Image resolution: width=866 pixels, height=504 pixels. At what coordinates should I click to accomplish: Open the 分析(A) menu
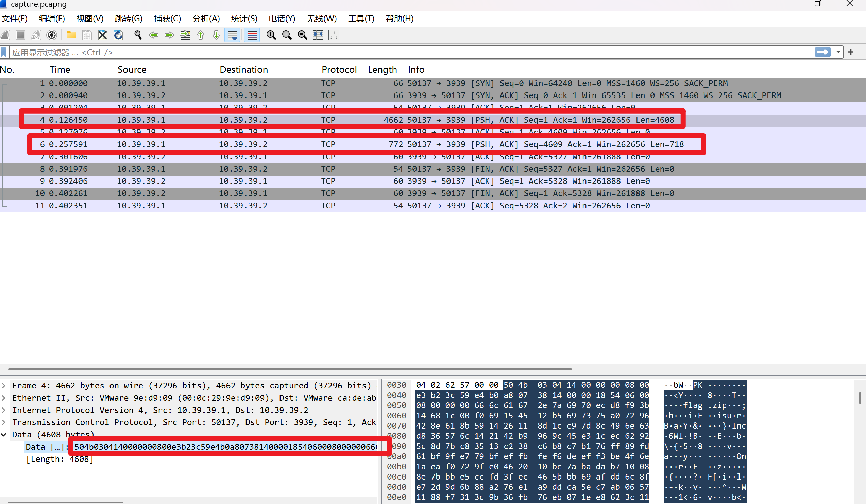click(x=206, y=19)
